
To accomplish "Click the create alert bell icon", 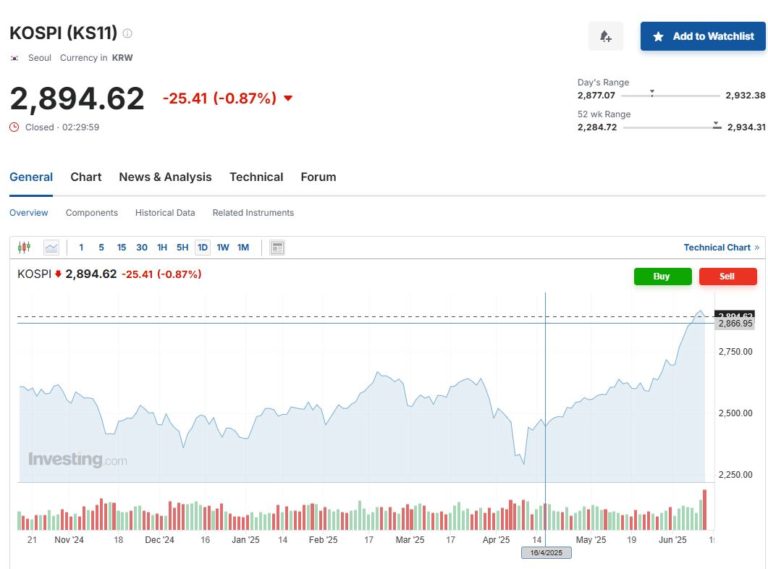I will point(605,36).
